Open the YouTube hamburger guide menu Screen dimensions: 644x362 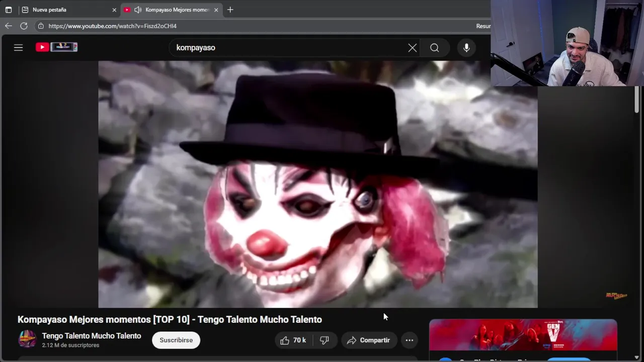click(19, 47)
